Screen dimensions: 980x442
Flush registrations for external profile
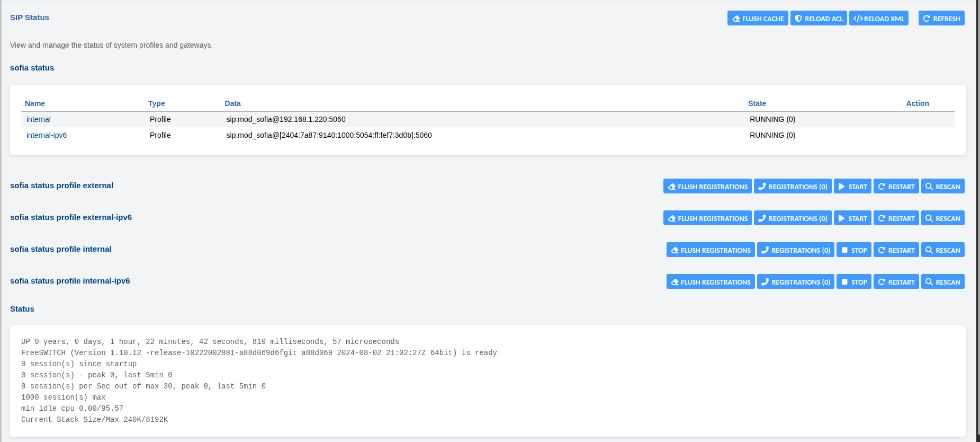pos(707,187)
